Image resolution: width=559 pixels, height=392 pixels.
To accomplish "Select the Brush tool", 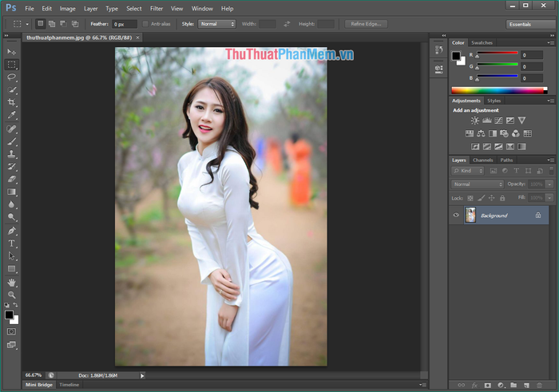I will (x=11, y=141).
